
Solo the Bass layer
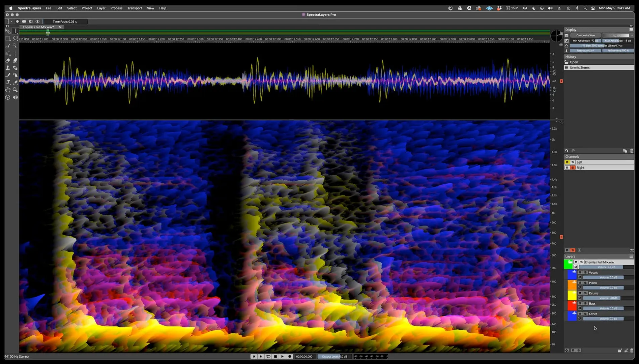585,304
